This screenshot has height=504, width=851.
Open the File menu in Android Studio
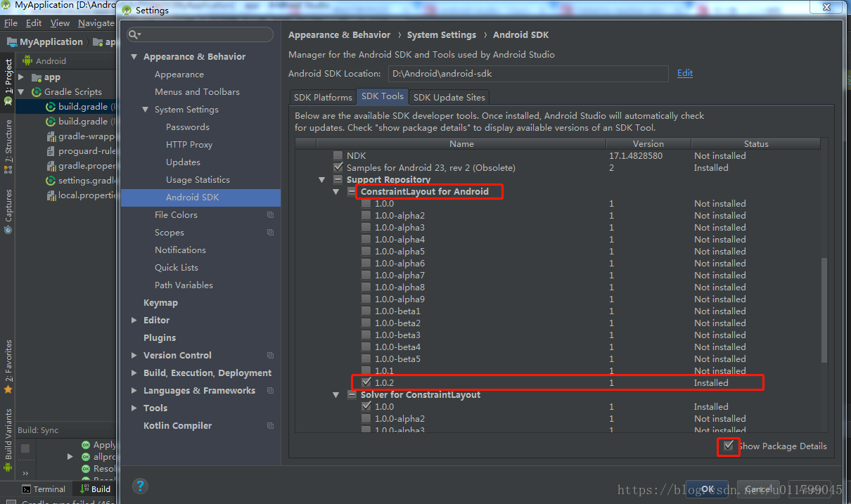tap(11, 23)
